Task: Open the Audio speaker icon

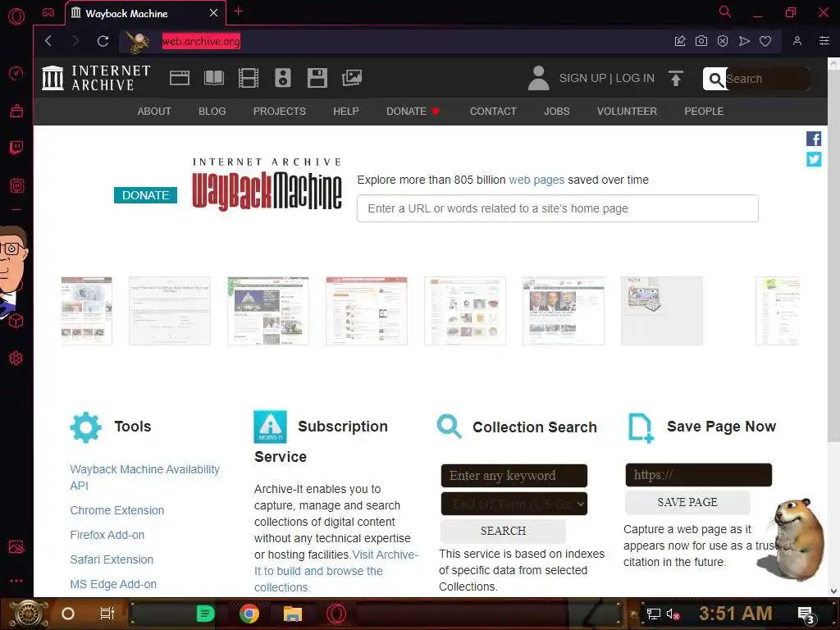Action: point(283,78)
